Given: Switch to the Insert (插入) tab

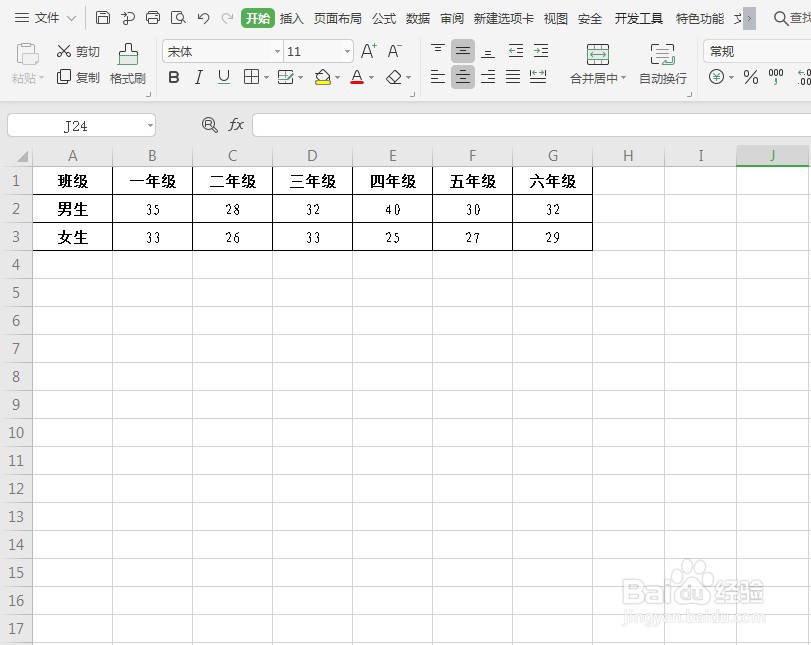Looking at the screenshot, I should pos(292,19).
